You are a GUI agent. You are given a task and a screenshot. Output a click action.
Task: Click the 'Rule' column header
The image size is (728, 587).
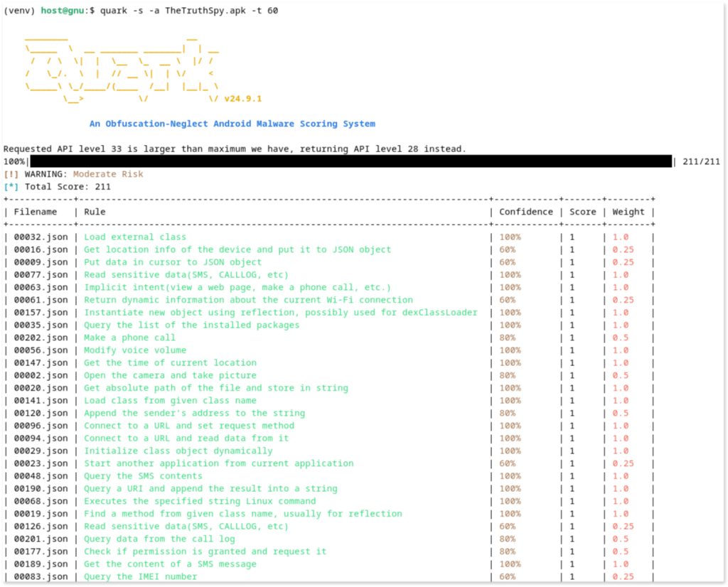pyautogui.click(x=95, y=212)
